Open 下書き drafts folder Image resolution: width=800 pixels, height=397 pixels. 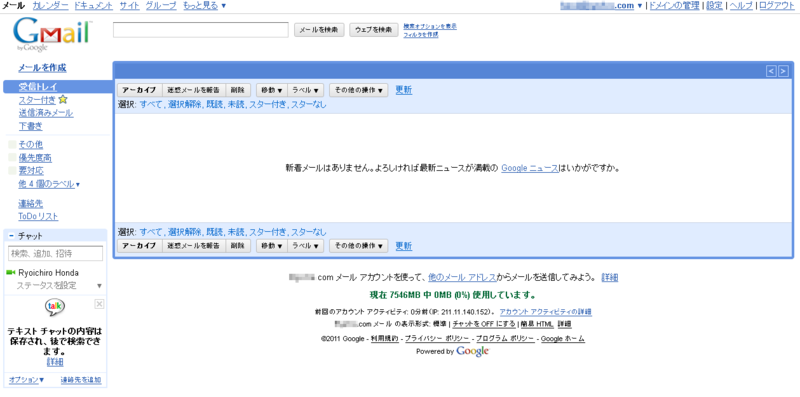click(31, 126)
